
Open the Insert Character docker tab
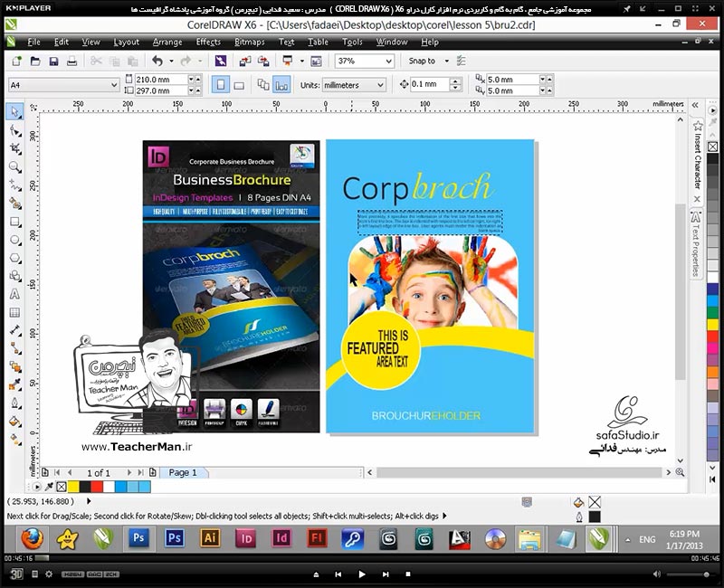(697, 161)
